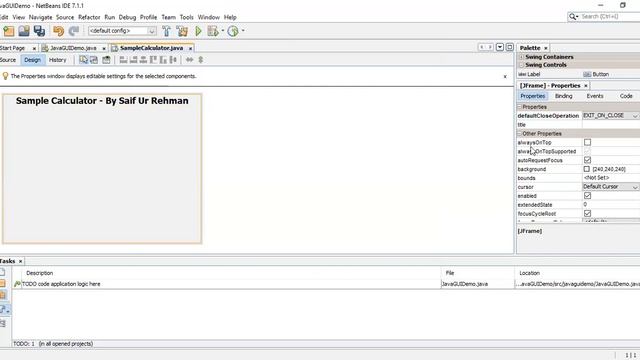
Task: Select the Sample Calculator title label
Action: point(102,101)
